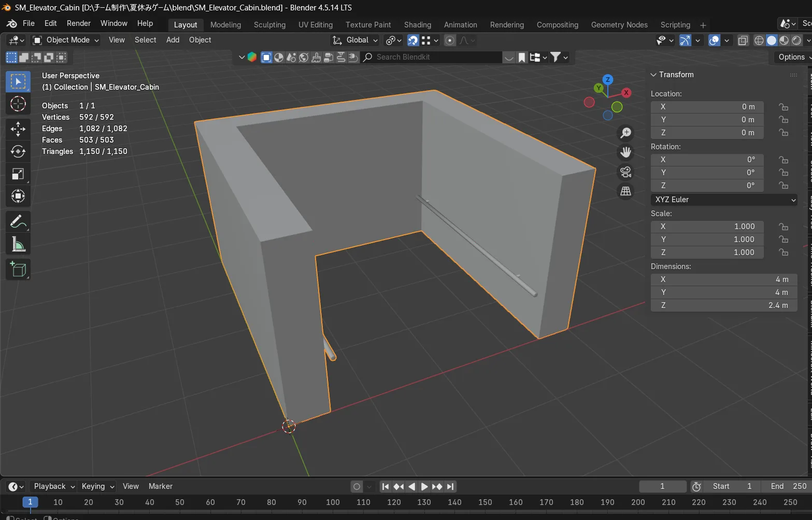Toggle the camera view icon
The image size is (812, 520).
click(626, 172)
